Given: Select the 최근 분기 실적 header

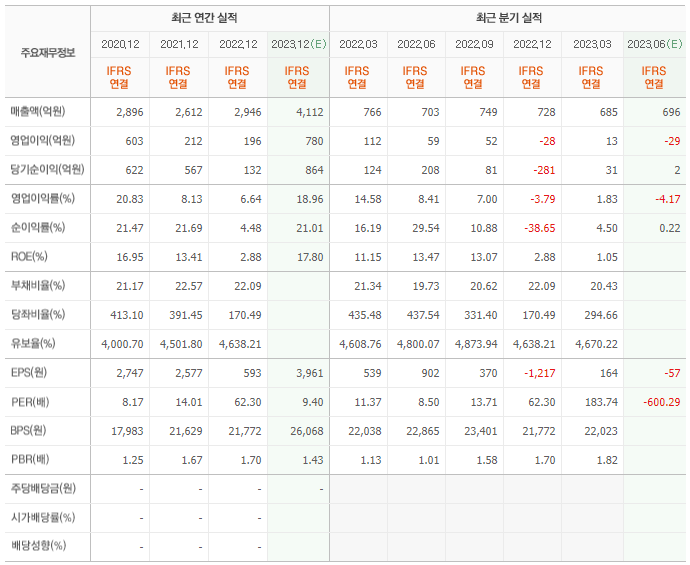Looking at the screenshot, I should pyautogui.click(x=508, y=18).
